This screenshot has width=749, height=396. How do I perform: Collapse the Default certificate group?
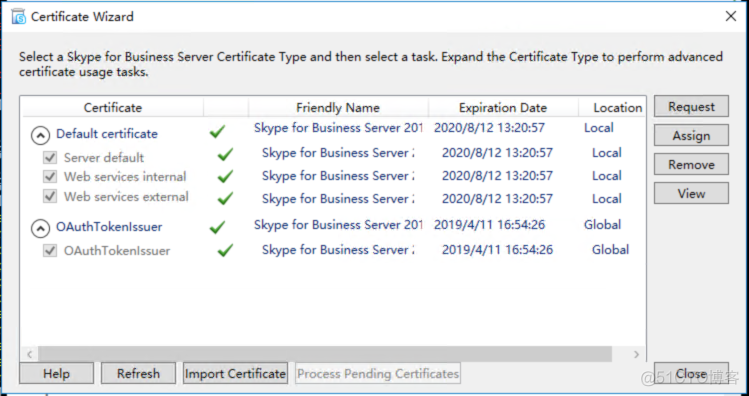pyautogui.click(x=41, y=136)
